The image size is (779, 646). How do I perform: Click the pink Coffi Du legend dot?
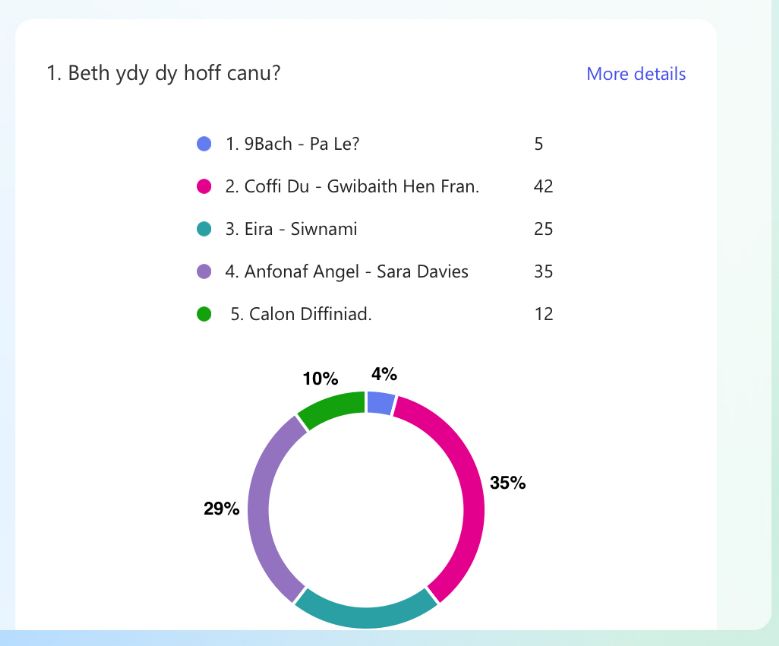coord(204,186)
